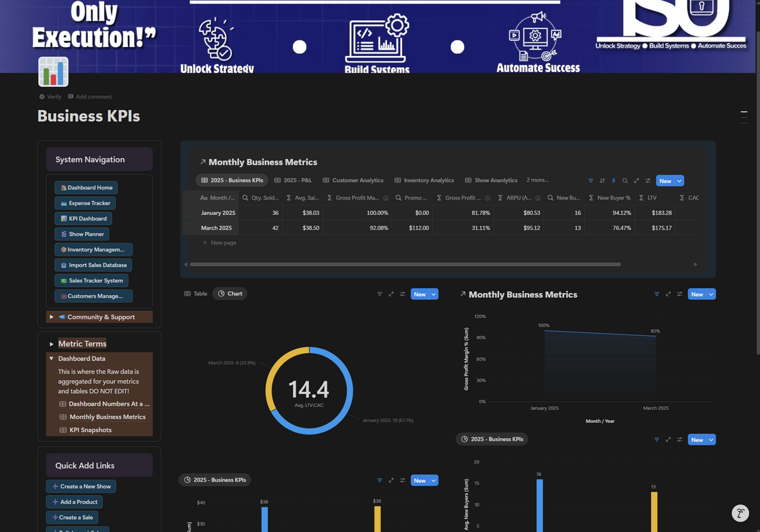
Task: Open dropdown arrow next to top table New button
Action: 679,181
